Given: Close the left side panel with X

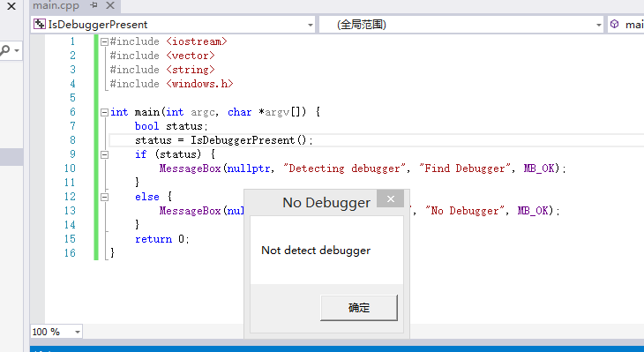Looking at the screenshot, I should [11, 6].
